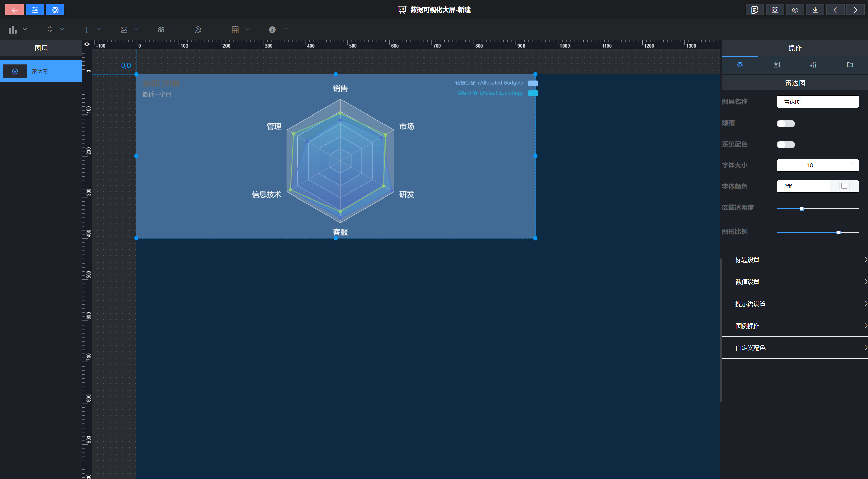Click the 数据可视化大屏-新建 title
868x479 pixels.
pos(440,10)
